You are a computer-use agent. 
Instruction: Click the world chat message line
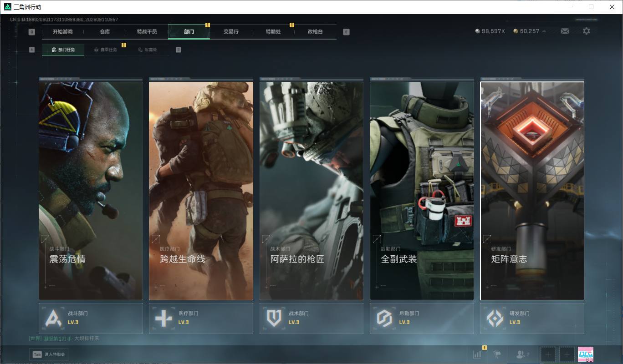pyautogui.click(x=64, y=339)
